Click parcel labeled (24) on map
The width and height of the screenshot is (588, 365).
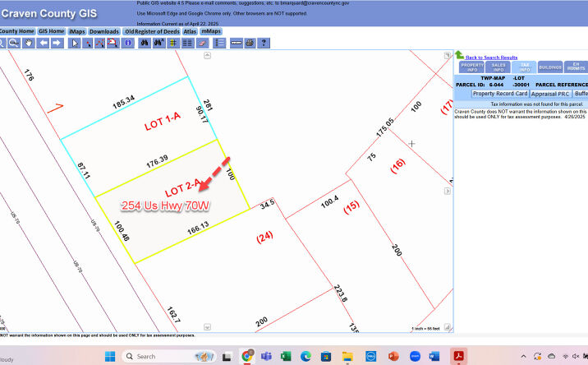tap(264, 237)
